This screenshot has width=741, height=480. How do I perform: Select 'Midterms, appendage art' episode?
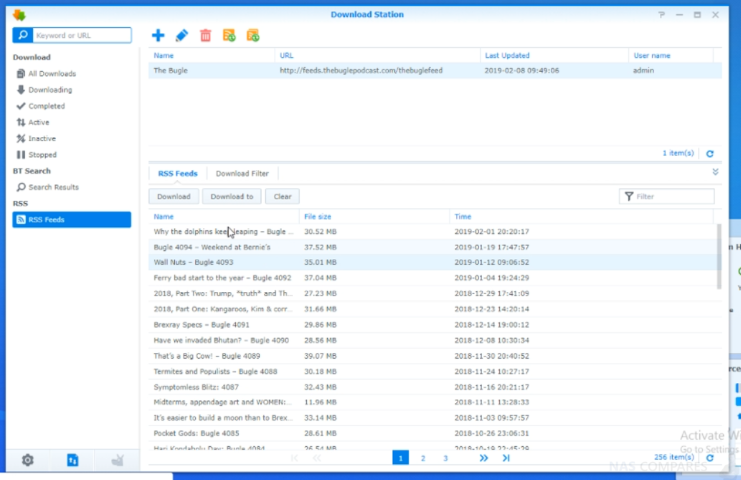435,402
